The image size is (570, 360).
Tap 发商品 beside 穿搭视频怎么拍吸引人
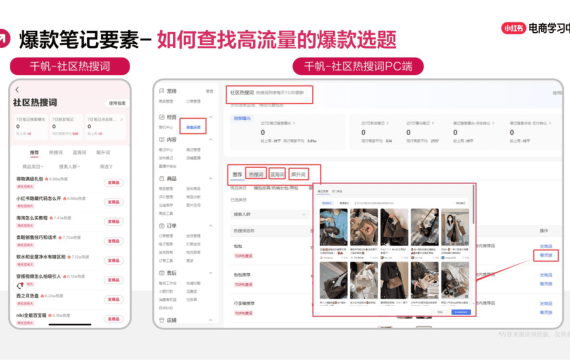pyautogui.click(x=113, y=280)
